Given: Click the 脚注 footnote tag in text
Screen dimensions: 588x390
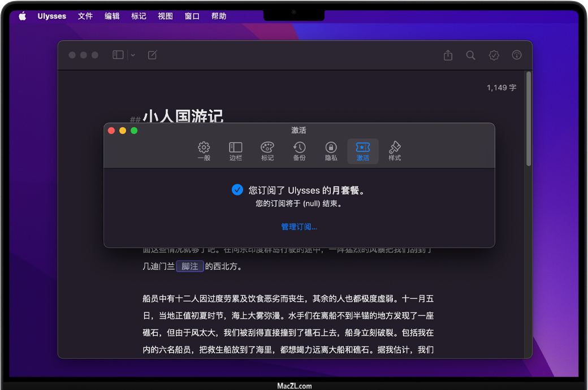Looking at the screenshot, I should [189, 266].
